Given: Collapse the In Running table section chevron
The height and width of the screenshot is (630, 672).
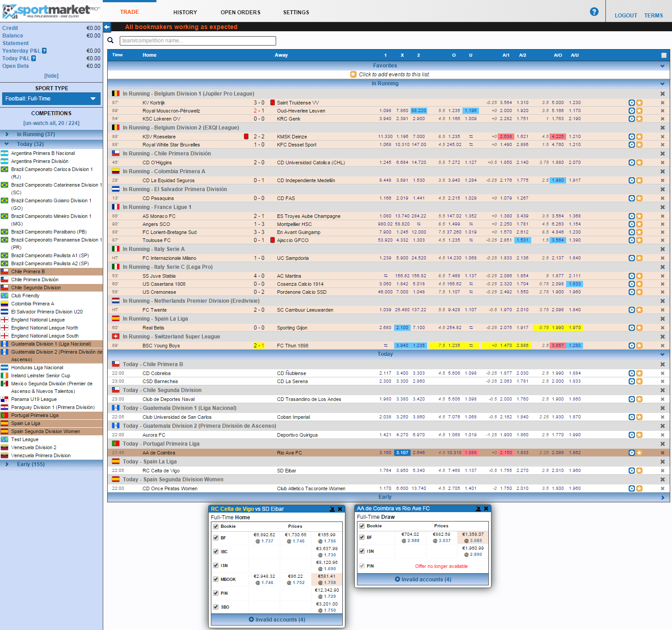Looking at the screenshot, I should point(662,84).
